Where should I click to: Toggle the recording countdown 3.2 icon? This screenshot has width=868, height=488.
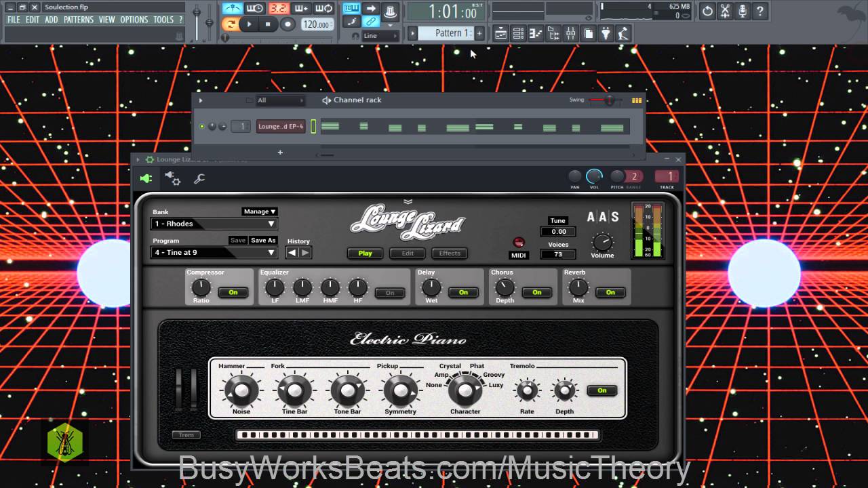pos(278,9)
